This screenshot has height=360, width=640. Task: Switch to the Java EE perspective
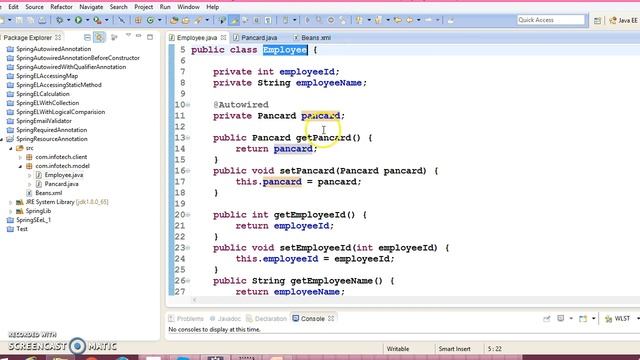623,20
